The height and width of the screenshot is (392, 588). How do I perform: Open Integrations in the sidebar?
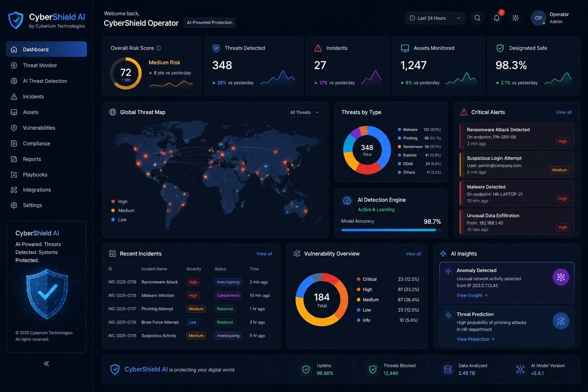coord(46,190)
